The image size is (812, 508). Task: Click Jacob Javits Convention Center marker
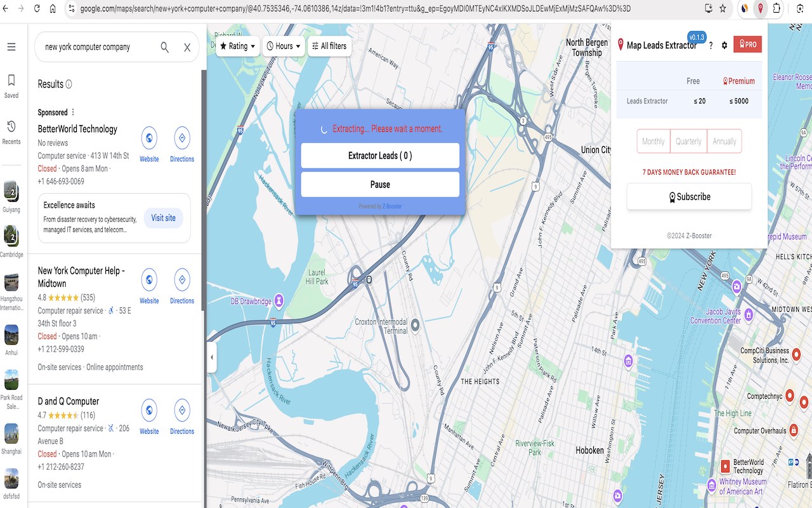pos(749,314)
